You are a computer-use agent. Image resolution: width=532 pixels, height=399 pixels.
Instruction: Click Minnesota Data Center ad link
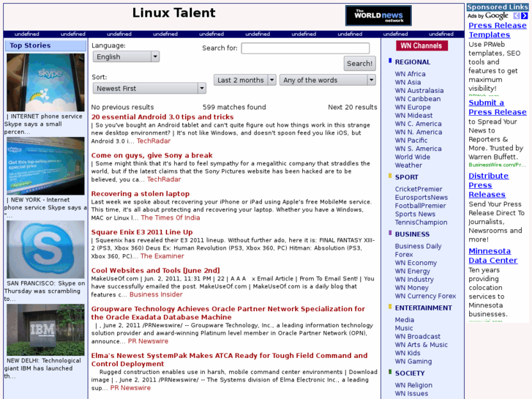click(x=493, y=256)
